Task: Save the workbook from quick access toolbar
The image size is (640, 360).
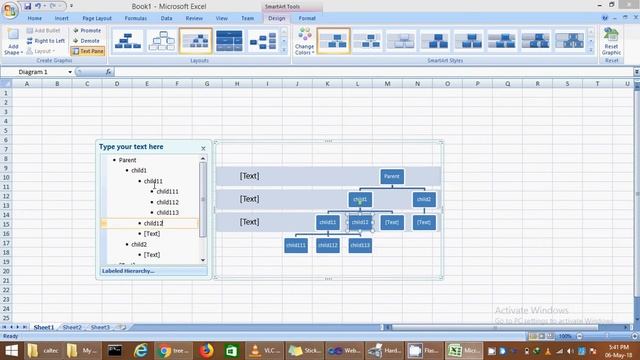Action: pyautogui.click(x=27, y=6)
